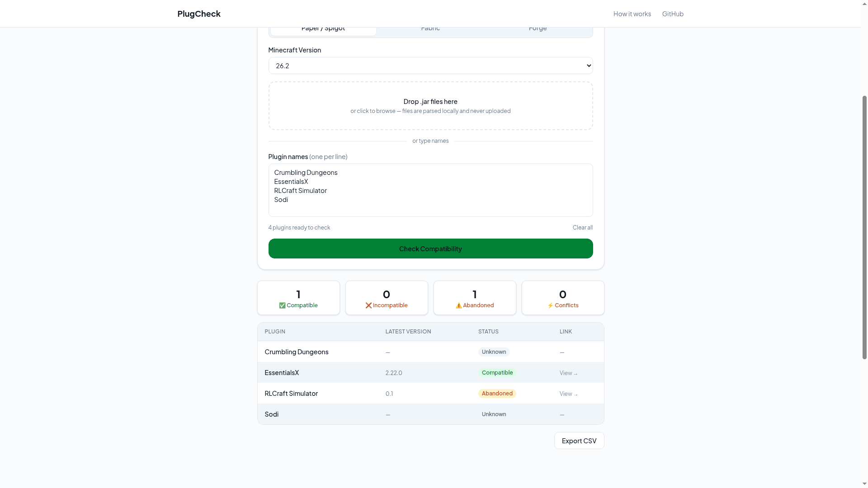Viewport: 868px width, 488px height.
Task: Click the Compatible status badge for EssentialsX
Action: [x=497, y=373]
